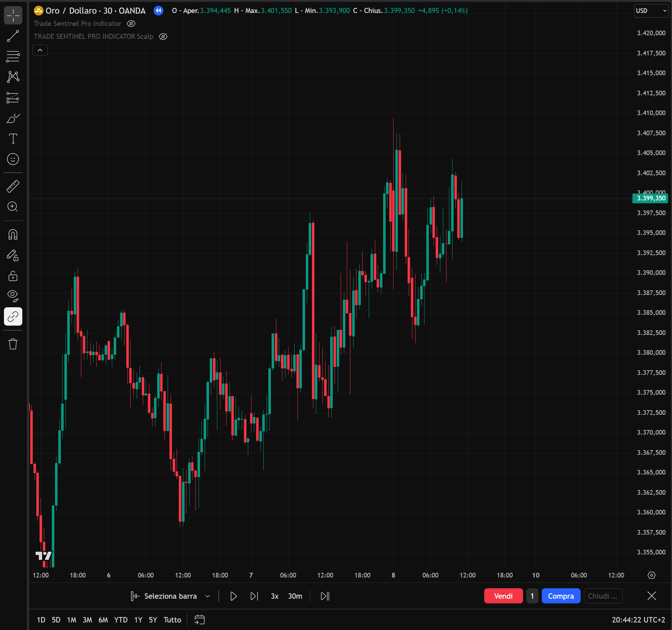Start replay with the play button
Viewport: 672px width, 630px height.
click(x=233, y=596)
